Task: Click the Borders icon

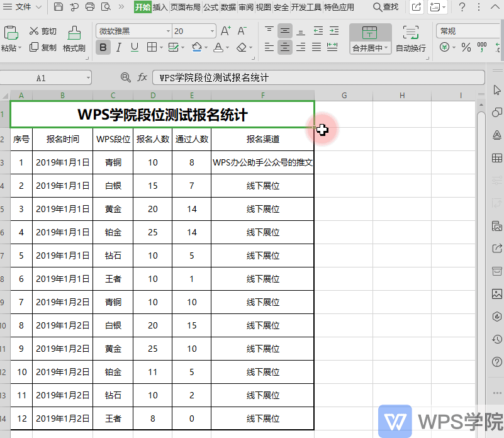Action: pos(152,48)
